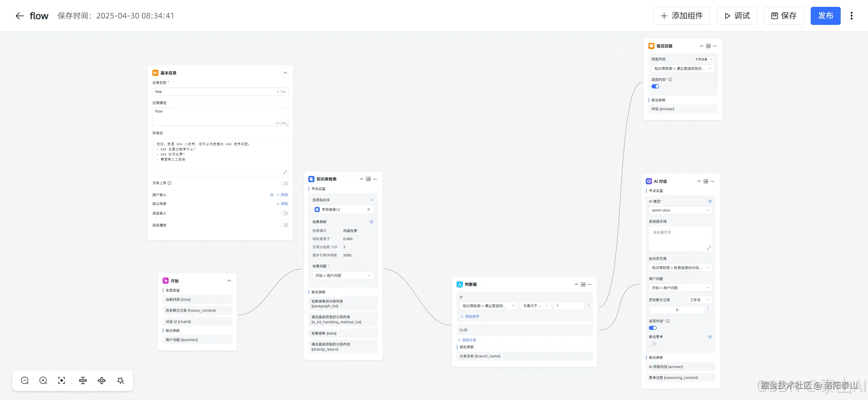Image resolution: width=868 pixels, height=400 pixels.
Task: Click the 添加分支 link
Action: pos(467,340)
